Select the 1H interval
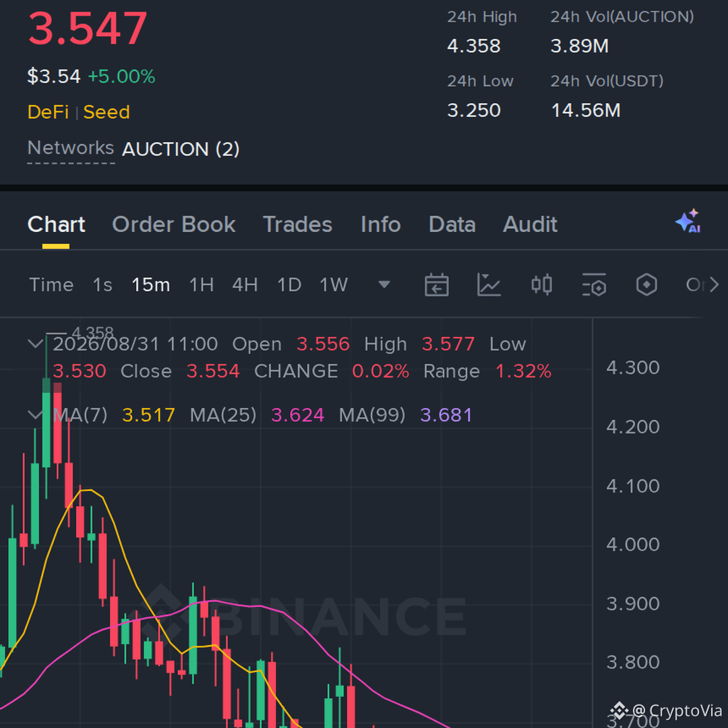The width and height of the screenshot is (728, 728). click(x=202, y=284)
